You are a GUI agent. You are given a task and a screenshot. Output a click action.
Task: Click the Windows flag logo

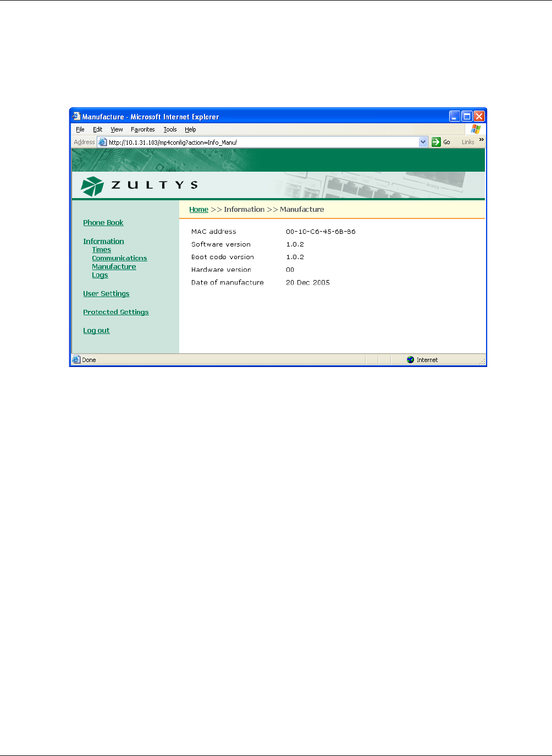point(476,129)
